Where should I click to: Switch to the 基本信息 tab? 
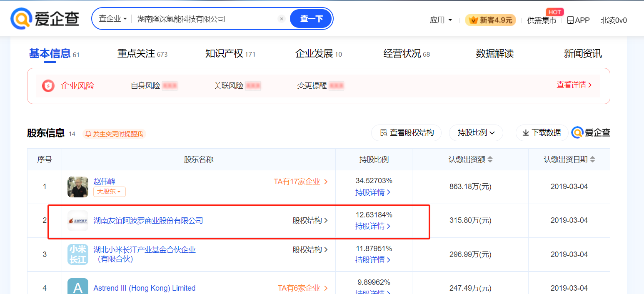point(54,54)
